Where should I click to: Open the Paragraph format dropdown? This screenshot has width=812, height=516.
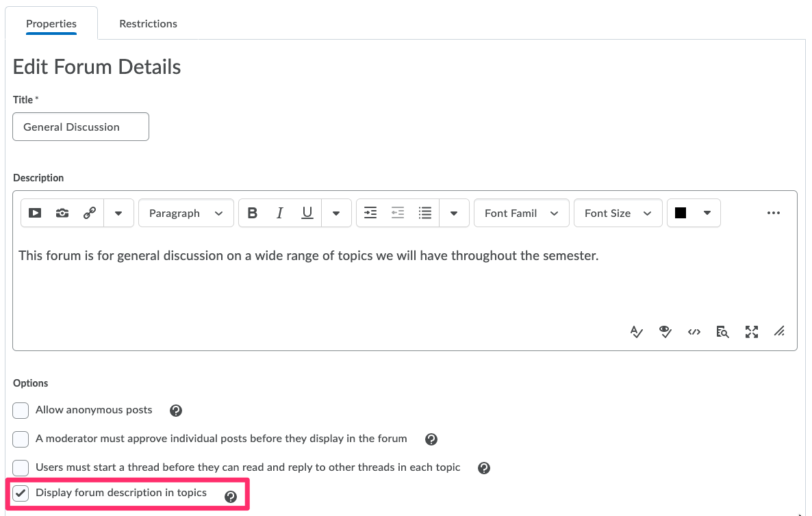click(186, 213)
